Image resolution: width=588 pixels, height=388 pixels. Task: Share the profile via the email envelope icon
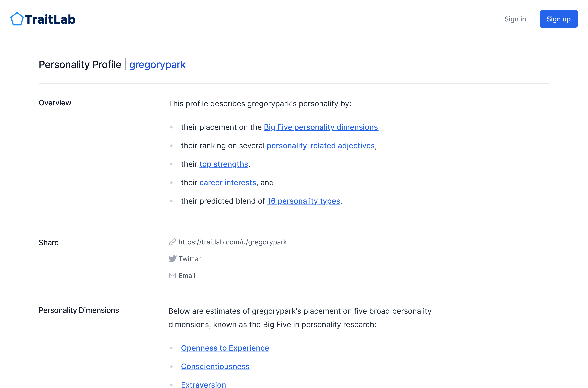point(172,275)
